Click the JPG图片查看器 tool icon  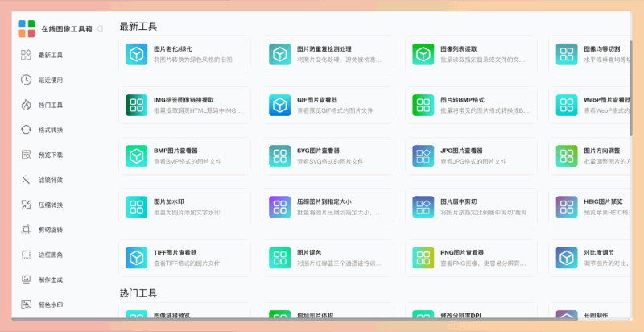pyautogui.click(x=423, y=156)
